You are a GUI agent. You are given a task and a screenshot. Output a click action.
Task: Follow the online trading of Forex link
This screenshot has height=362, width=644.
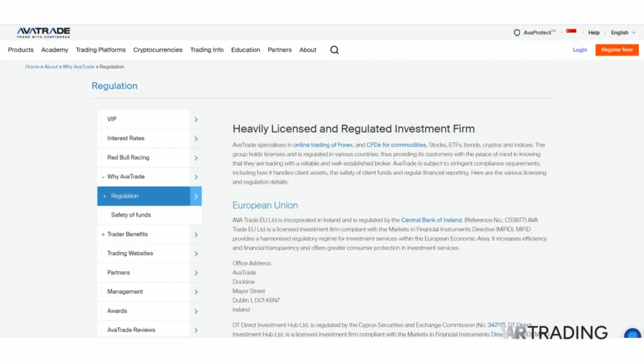(323, 145)
